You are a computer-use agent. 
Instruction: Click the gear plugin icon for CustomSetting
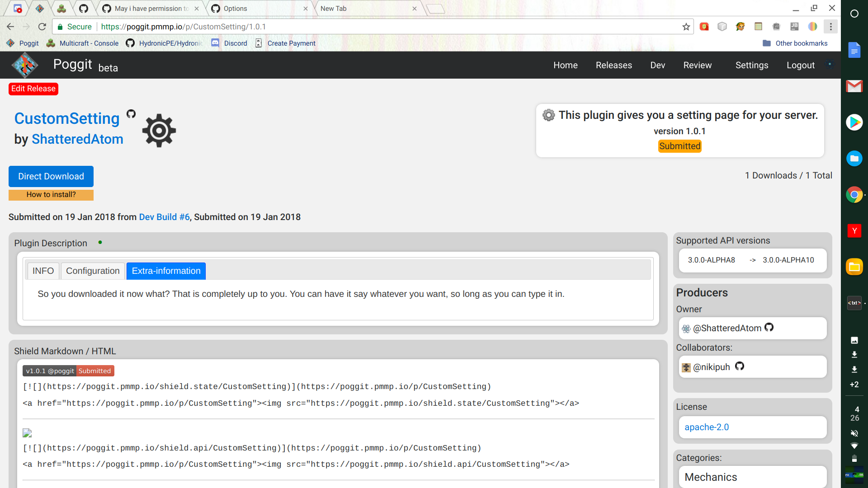point(159,131)
